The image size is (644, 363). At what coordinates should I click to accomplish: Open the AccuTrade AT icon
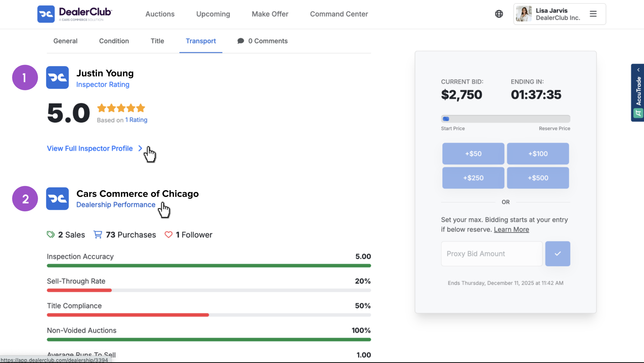coord(638,113)
